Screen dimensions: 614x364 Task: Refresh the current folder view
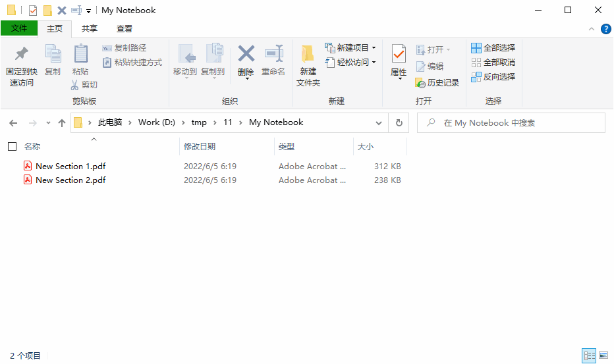pos(399,123)
